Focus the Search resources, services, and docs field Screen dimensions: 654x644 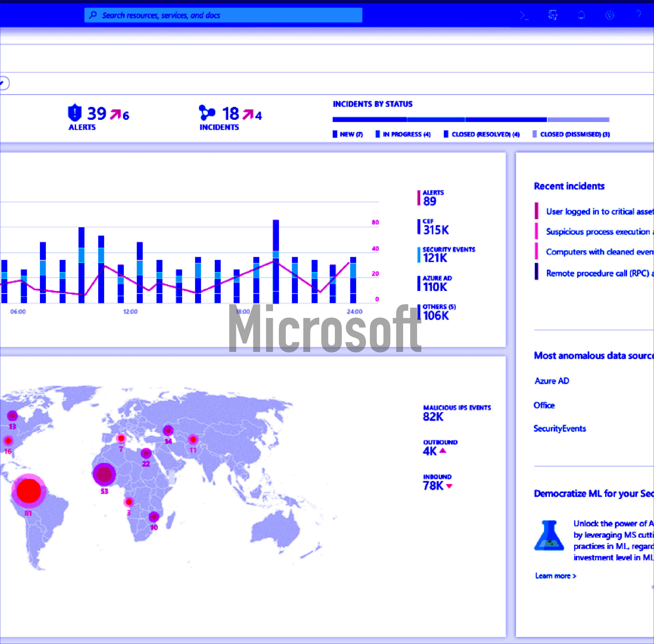coord(223,15)
